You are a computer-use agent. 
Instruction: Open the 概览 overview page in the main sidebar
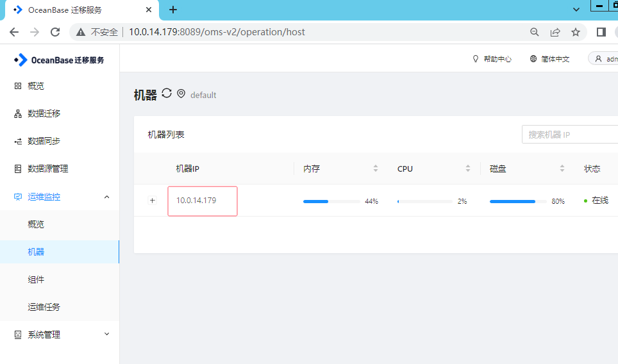pyautogui.click(x=36, y=86)
